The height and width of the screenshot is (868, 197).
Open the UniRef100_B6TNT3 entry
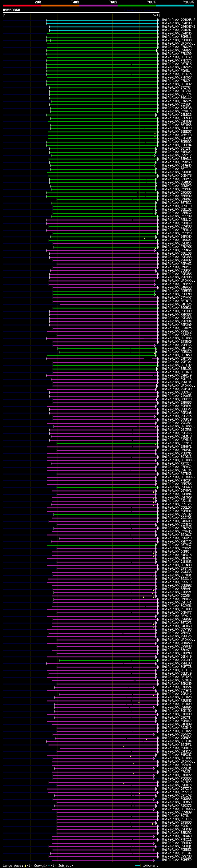pos(177,301)
